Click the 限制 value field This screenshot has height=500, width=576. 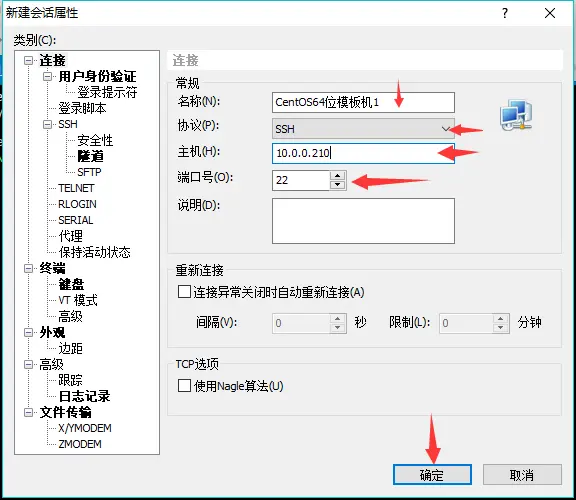[x=466, y=323]
